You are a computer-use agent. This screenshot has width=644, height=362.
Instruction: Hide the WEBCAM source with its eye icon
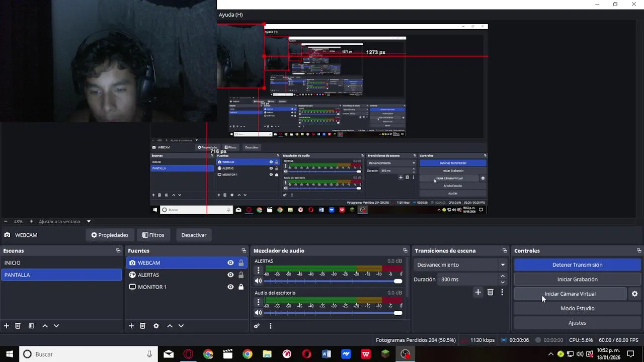pyautogui.click(x=230, y=262)
